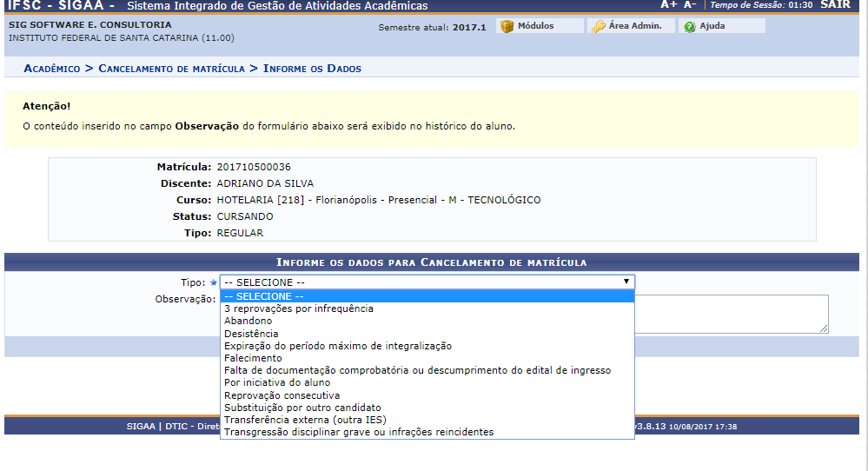Open the Acadêmico breadcrumb link

(52, 68)
